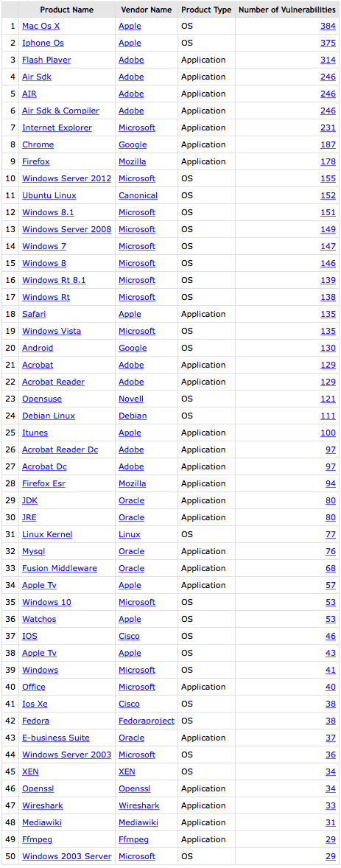Click the Canonical vendor link
The image size is (341, 868).
coord(138,195)
